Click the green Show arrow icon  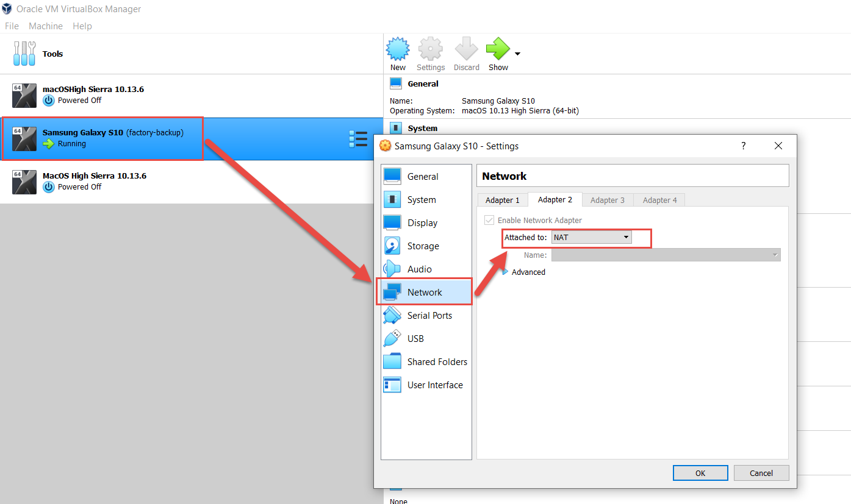pos(498,49)
